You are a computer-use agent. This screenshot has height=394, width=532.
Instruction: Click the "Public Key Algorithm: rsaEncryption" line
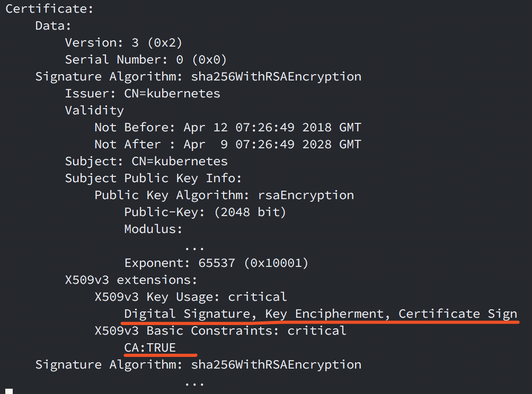click(224, 195)
